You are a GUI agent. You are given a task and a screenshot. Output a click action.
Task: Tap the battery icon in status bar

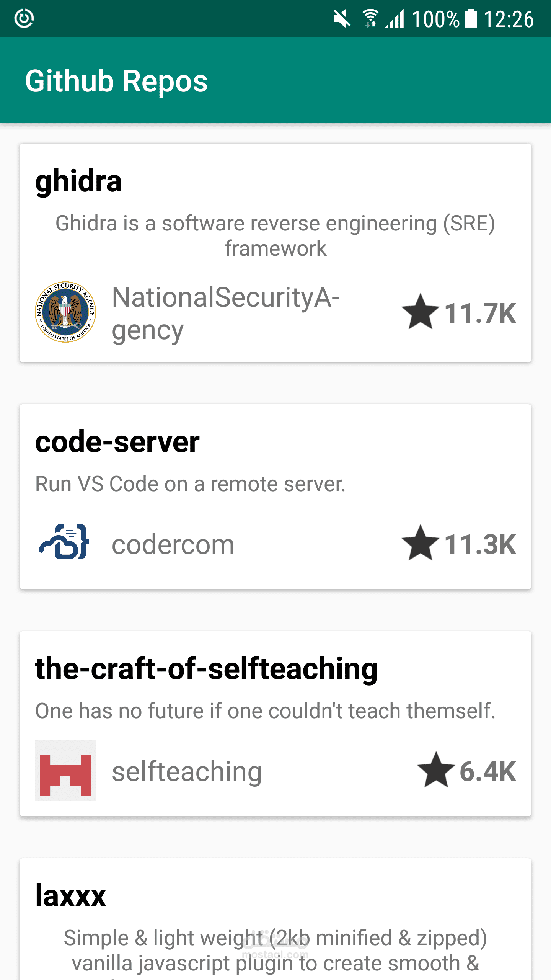click(x=471, y=18)
